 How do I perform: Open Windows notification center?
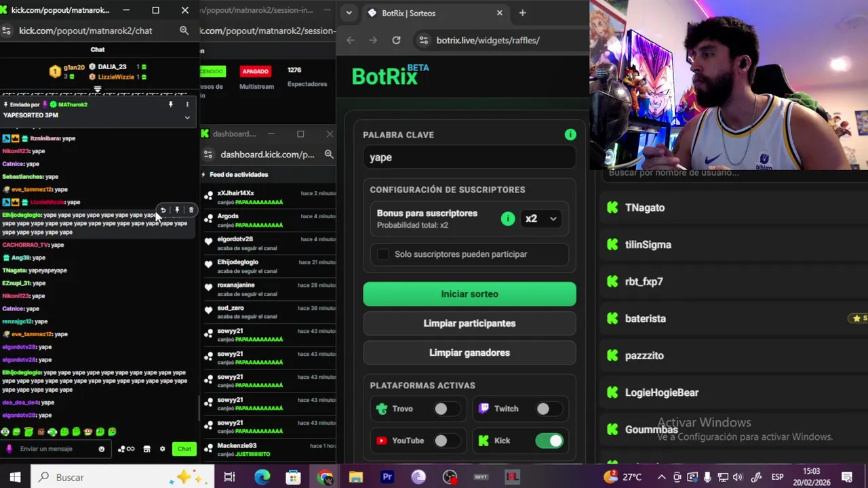coord(847,477)
